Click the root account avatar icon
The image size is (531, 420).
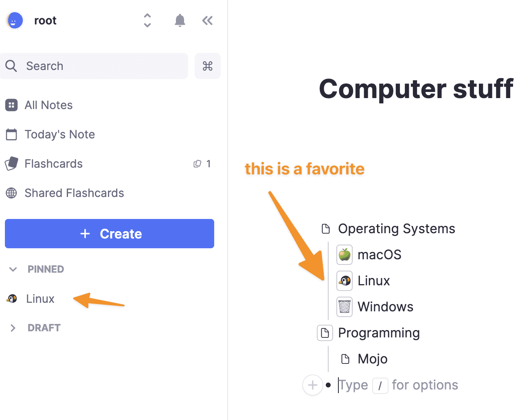pos(15,20)
